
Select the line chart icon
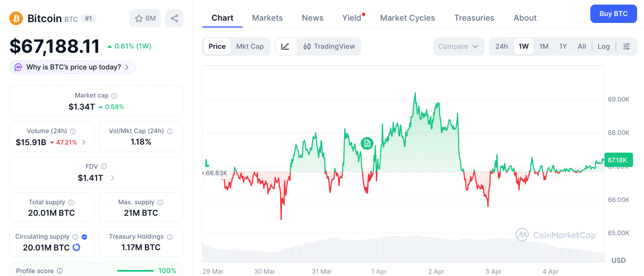point(285,47)
